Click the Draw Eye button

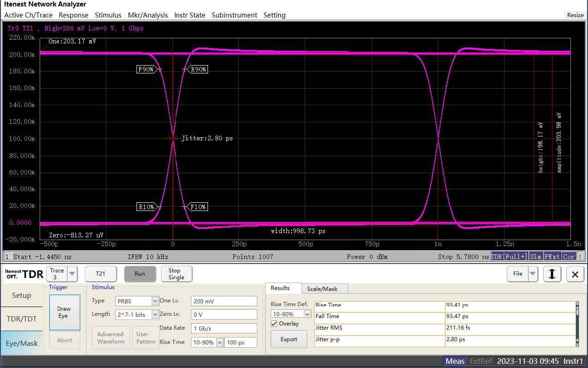click(64, 312)
